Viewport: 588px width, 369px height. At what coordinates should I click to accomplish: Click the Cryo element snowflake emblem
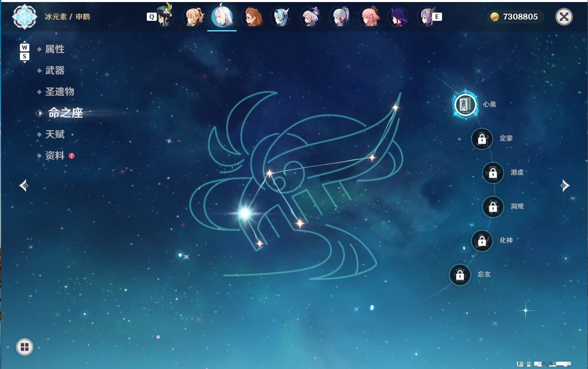[x=24, y=17]
